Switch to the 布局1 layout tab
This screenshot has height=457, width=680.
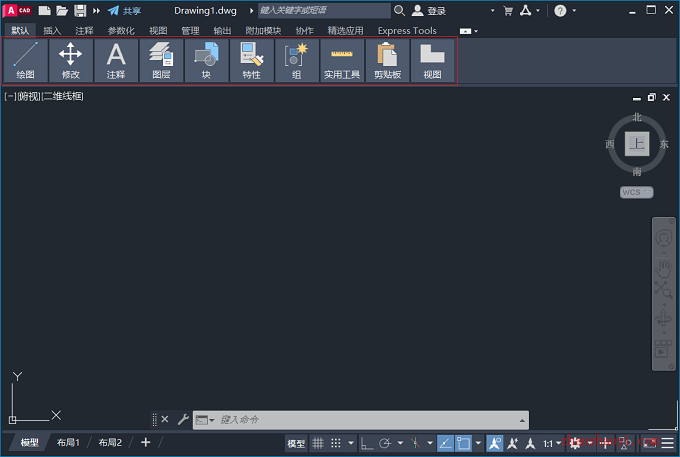pos(69,443)
